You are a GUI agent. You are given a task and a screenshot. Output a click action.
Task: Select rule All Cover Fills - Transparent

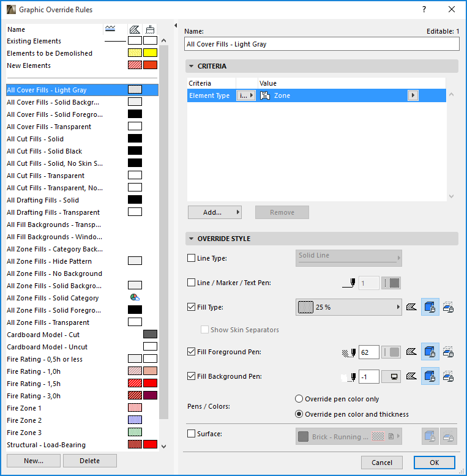[82, 127]
